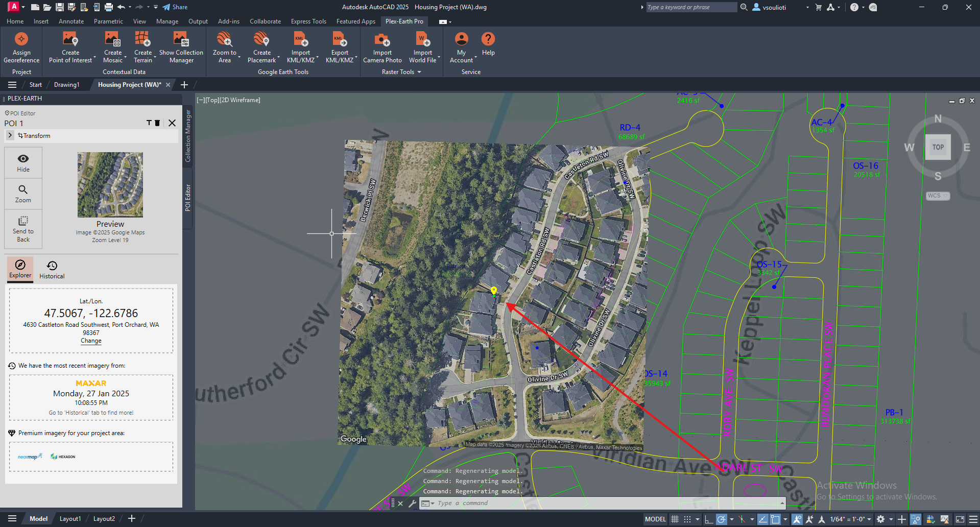Click Import World File icon

pyautogui.click(x=422, y=39)
